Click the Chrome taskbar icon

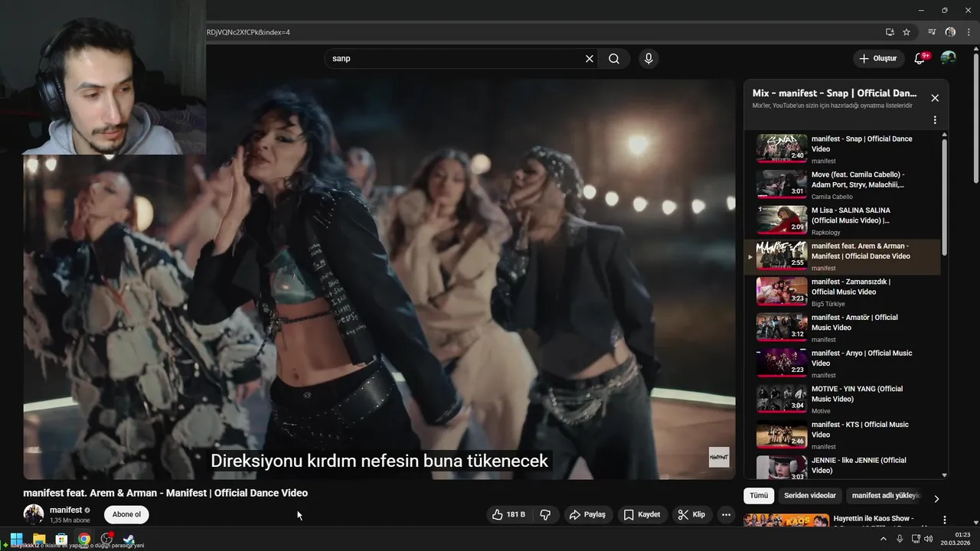(83, 539)
